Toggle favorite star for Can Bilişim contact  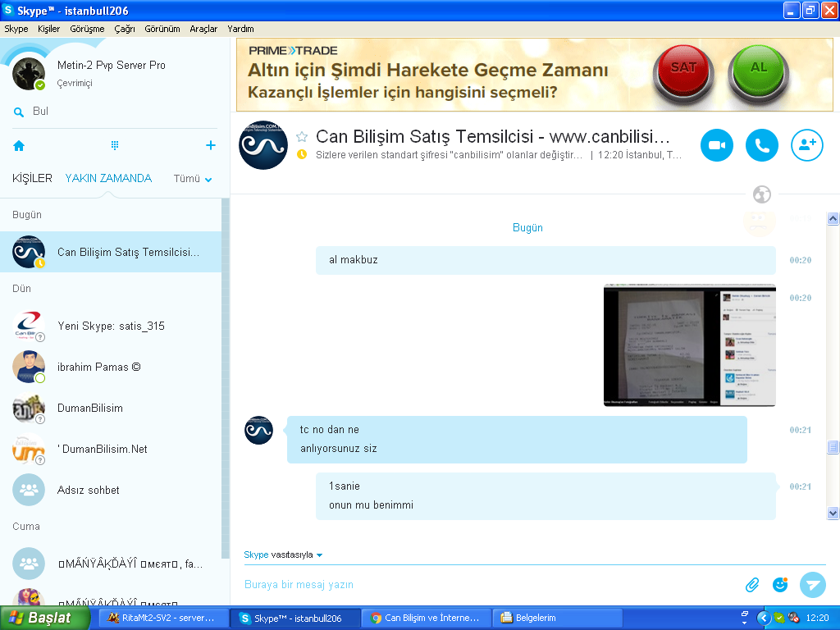tap(302, 136)
